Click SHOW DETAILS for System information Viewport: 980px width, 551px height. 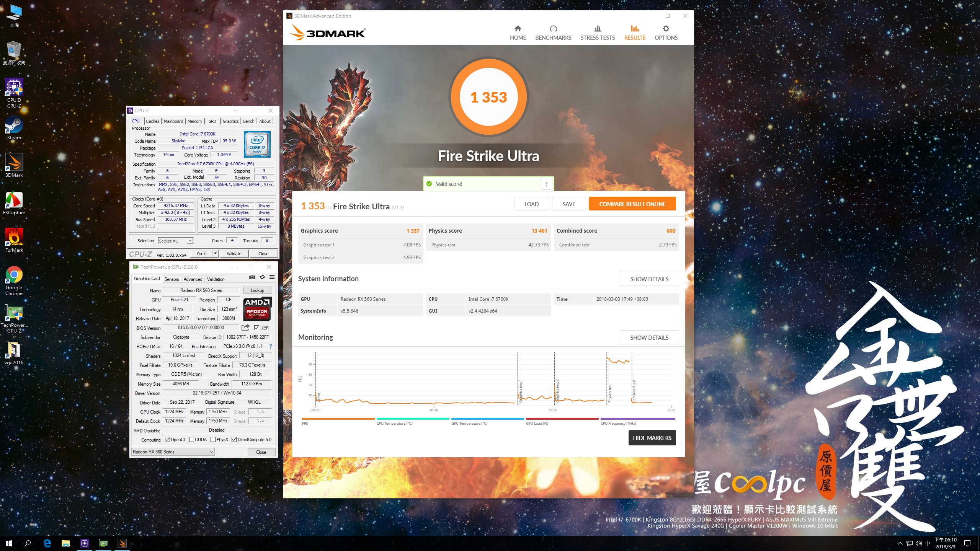point(649,279)
